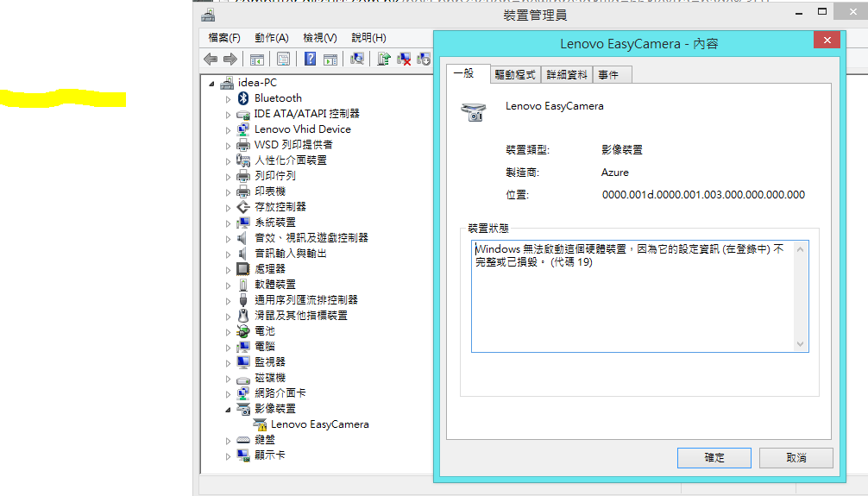Click the 存放控制器 icon
Viewport: 868px width, 496px height.
tap(243, 207)
